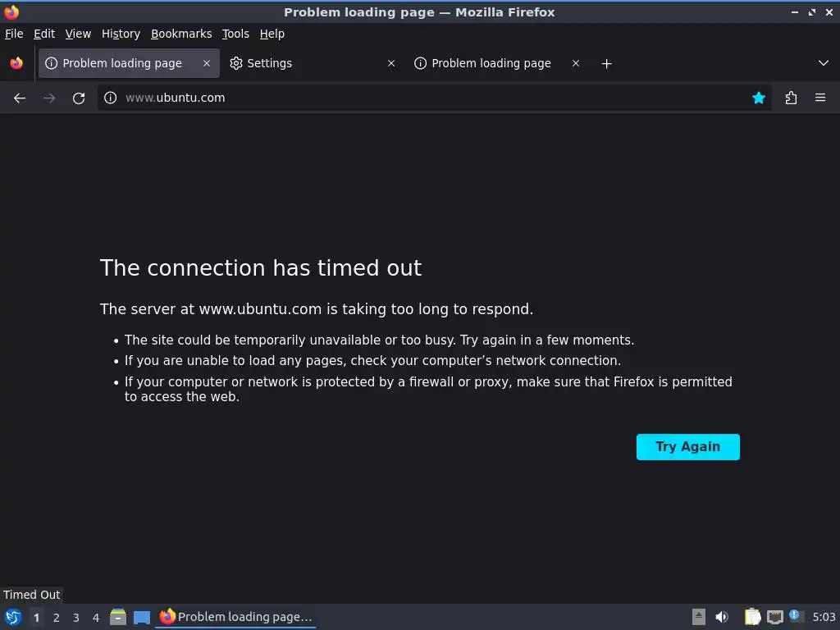Expand the list all tabs chevron
840x630 pixels.
[824, 63]
